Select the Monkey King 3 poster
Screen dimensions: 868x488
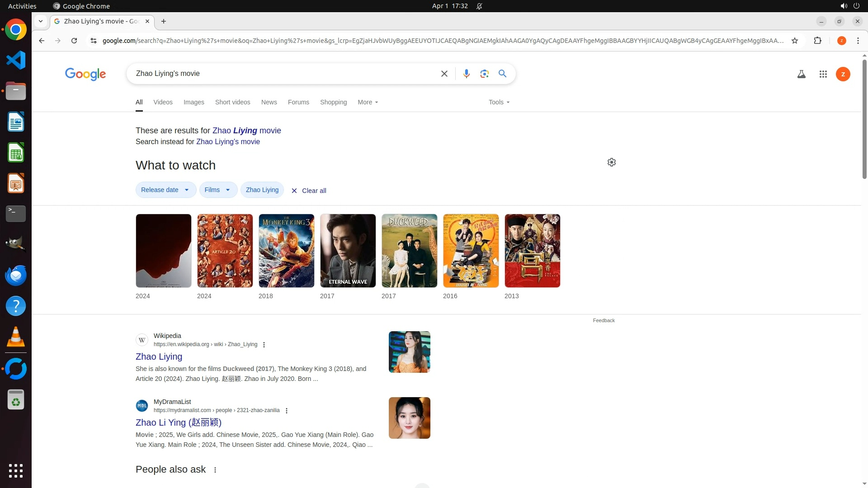point(286,251)
